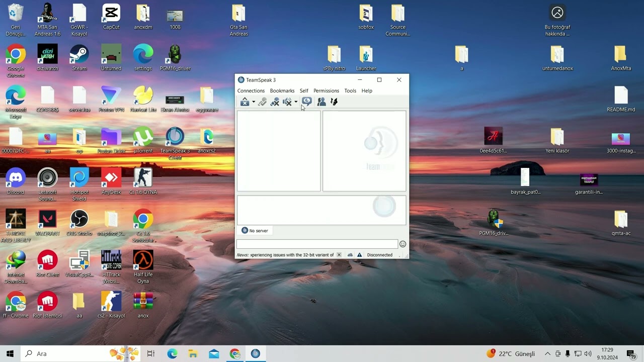This screenshot has width=644, height=362.
Task: Open the HTTrack Website Copier desktop icon
Action: click(111, 267)
